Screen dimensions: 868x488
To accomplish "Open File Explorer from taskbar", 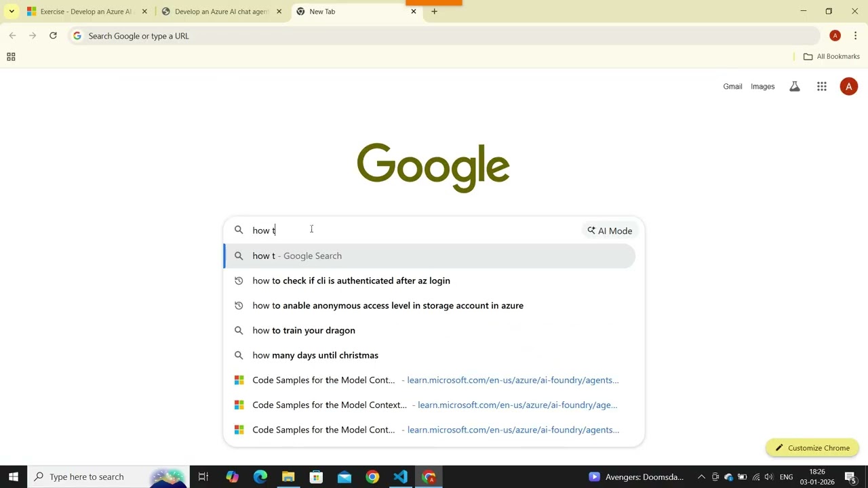I will (x=288, y=477).
